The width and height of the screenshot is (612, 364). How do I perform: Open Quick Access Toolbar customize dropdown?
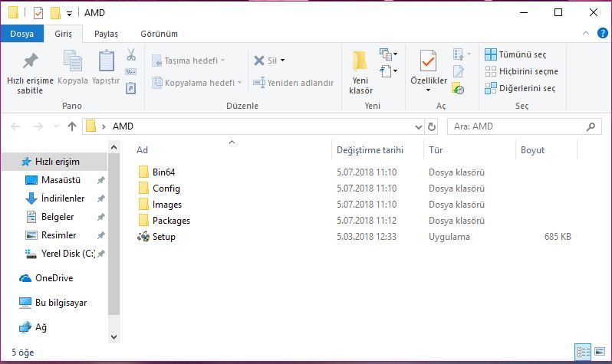tap(69, 14)
